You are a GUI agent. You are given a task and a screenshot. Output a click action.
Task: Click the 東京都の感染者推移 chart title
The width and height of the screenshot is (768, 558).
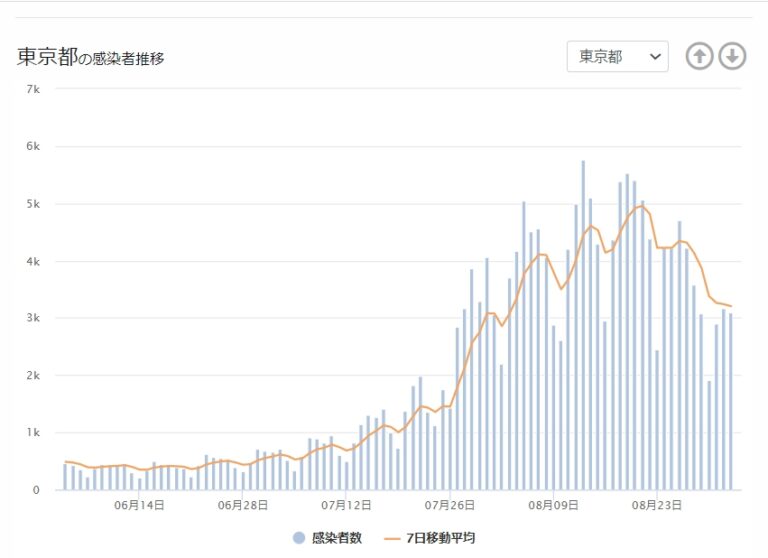pos(91,58)
